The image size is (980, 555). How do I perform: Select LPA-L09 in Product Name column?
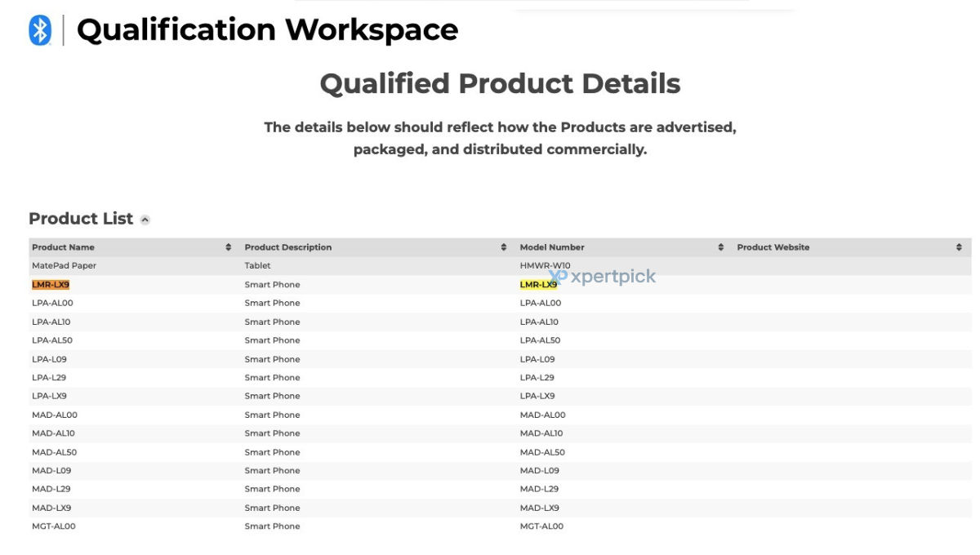click(49, 360)
